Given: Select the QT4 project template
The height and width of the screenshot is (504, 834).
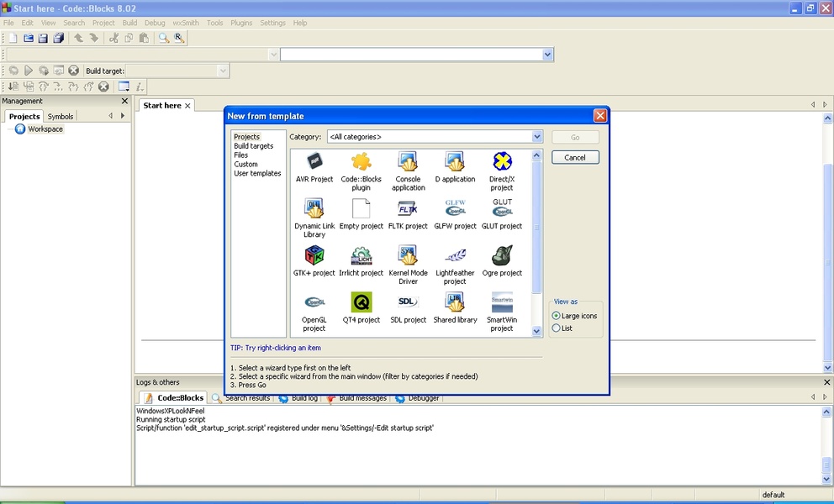Looking at the screenshot, I should (x=362, y=303).
